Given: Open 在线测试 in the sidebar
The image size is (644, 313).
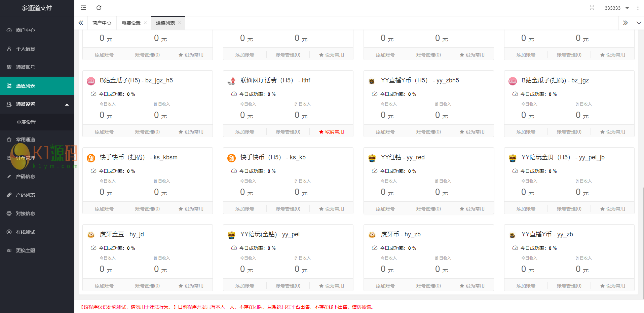Looking at the screenshot, I should 37,232.
